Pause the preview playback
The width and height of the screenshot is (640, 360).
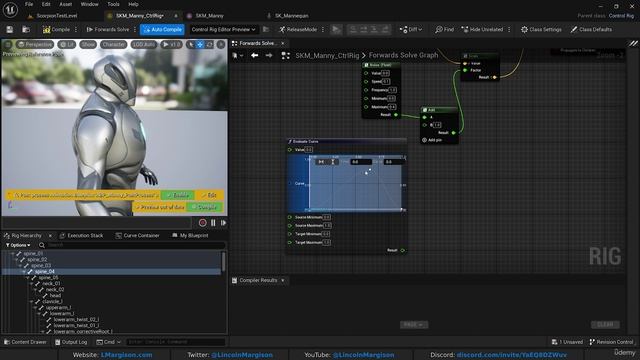pyautogui.click(x=213, y=222)
